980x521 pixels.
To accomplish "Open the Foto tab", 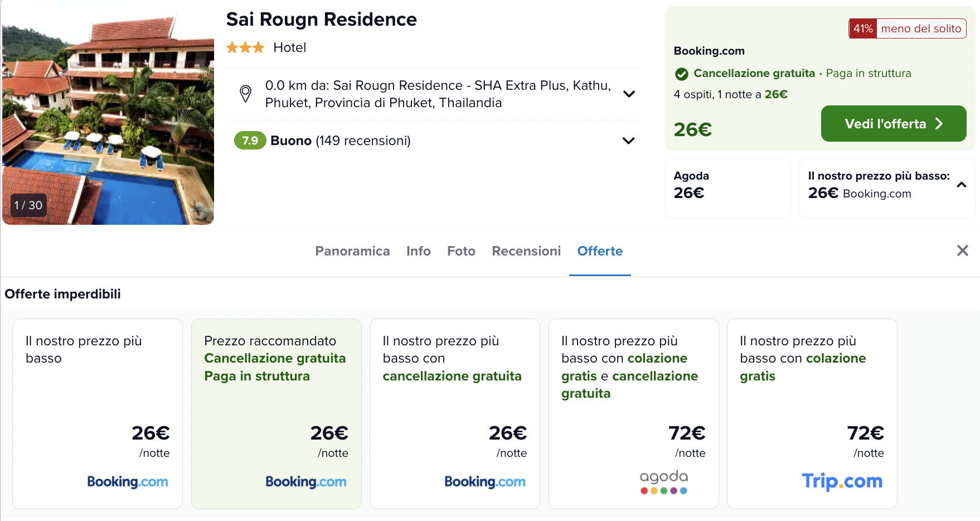I will click(x=461, y=251).
